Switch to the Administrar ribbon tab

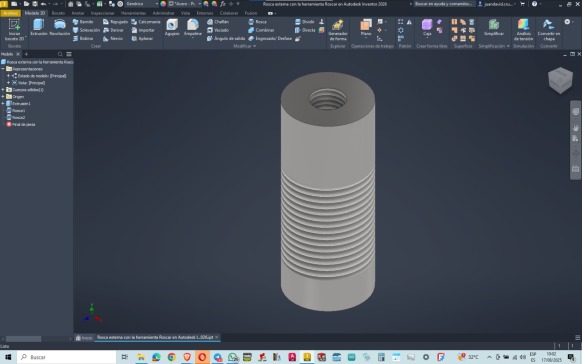pos(163,13)
